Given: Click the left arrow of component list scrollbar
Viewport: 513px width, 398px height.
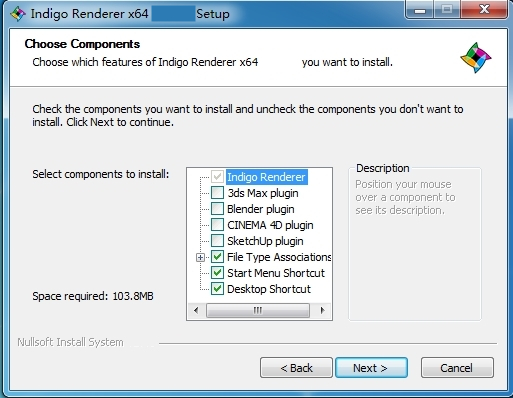Looking at the screenshot, I should pos(196,310).
